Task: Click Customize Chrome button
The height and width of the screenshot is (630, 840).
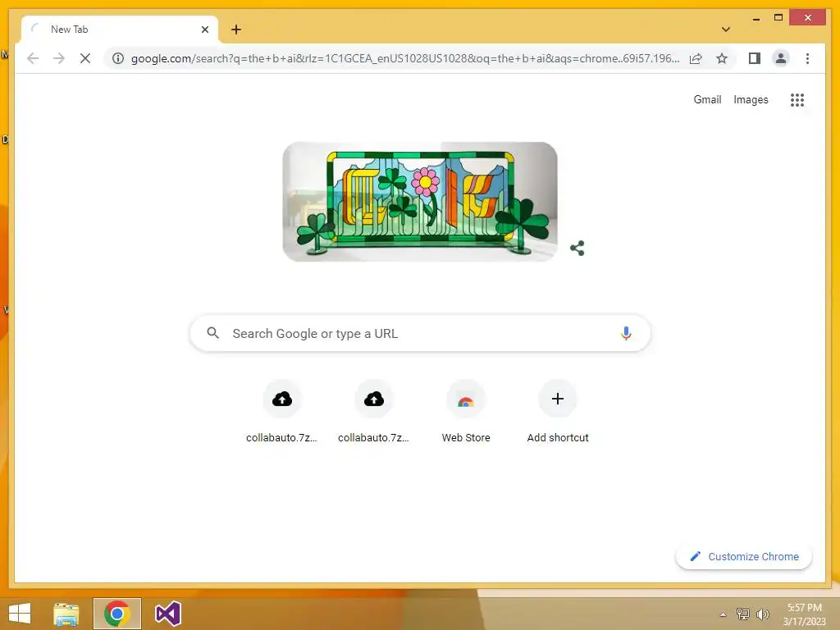Action: [x=743, y=557]
